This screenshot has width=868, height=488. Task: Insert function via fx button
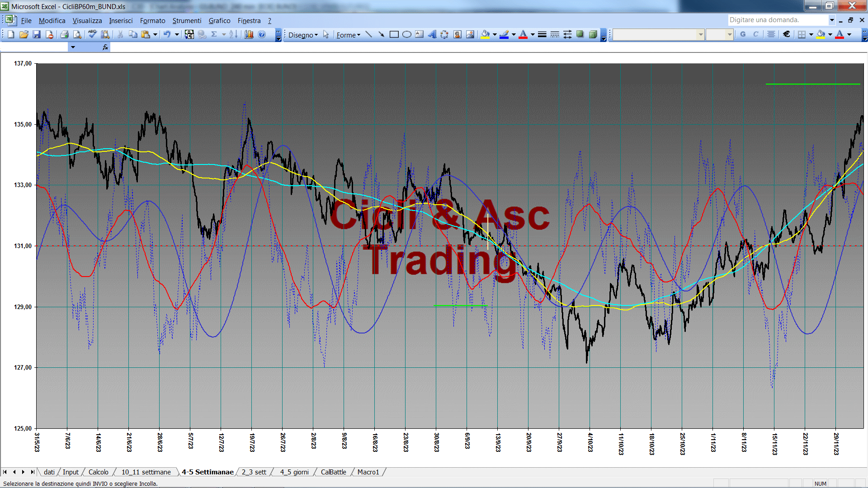coord(105,47)
